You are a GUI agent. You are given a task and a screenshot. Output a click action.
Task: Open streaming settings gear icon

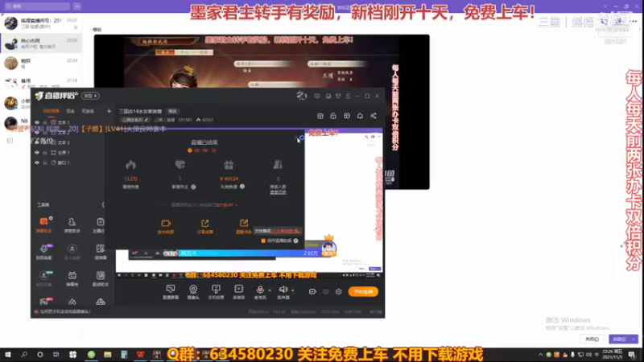click(x=338, y=291)
